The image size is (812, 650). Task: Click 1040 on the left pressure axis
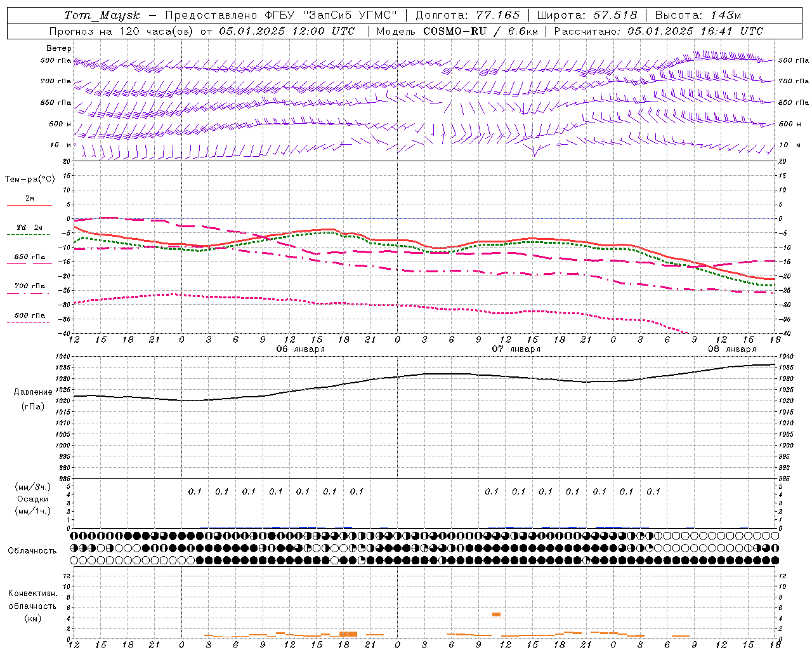pyautogui.click(x=62, y=357)
